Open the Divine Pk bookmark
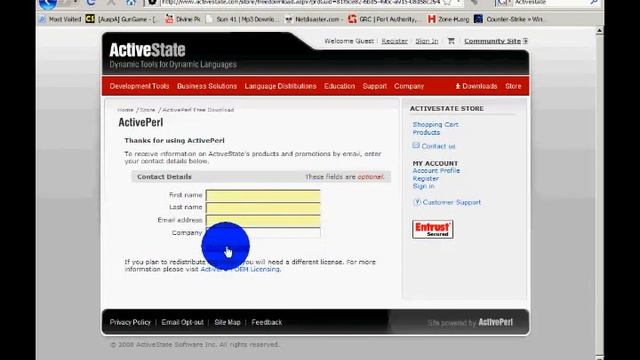 [183, 19]
